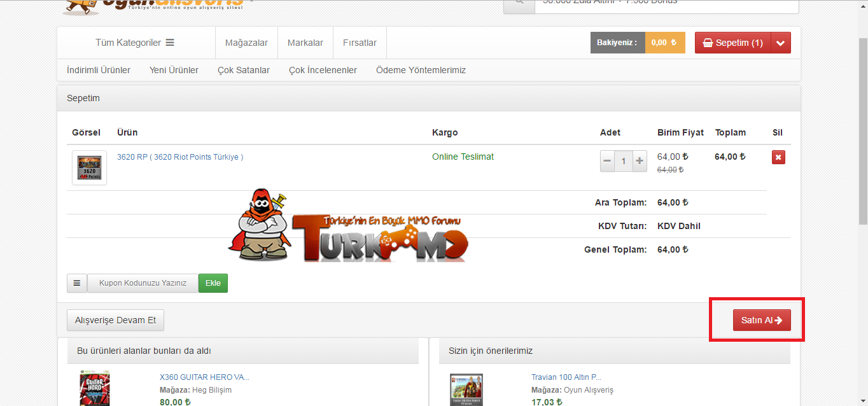Expand the Sepetim dropdown arrow
Viewport: 868px width, 406px height.
click(x=781, y=43)
